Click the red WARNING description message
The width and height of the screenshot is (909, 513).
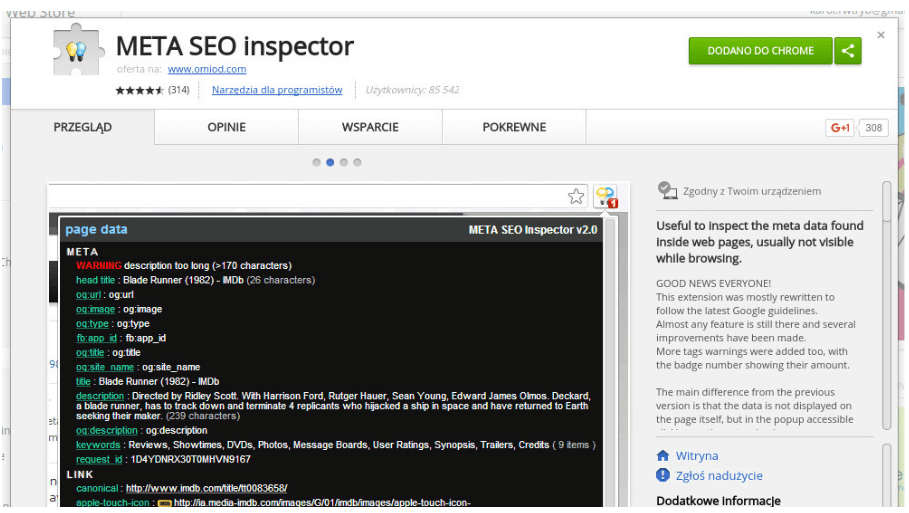[184, 265]
